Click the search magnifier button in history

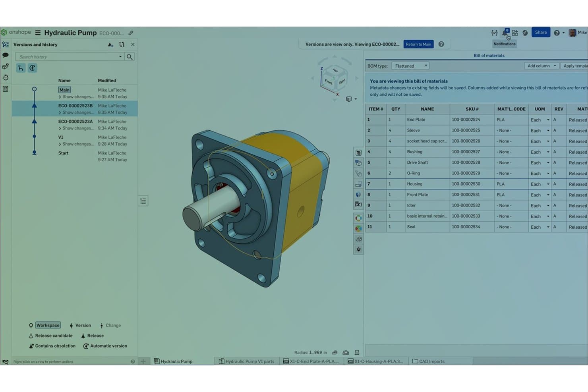130,57
